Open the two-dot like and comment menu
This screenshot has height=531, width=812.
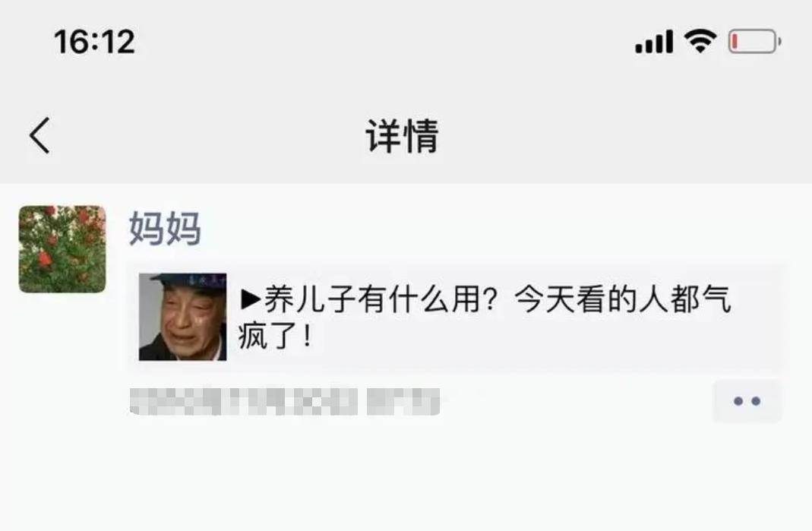tap(747, 401)
